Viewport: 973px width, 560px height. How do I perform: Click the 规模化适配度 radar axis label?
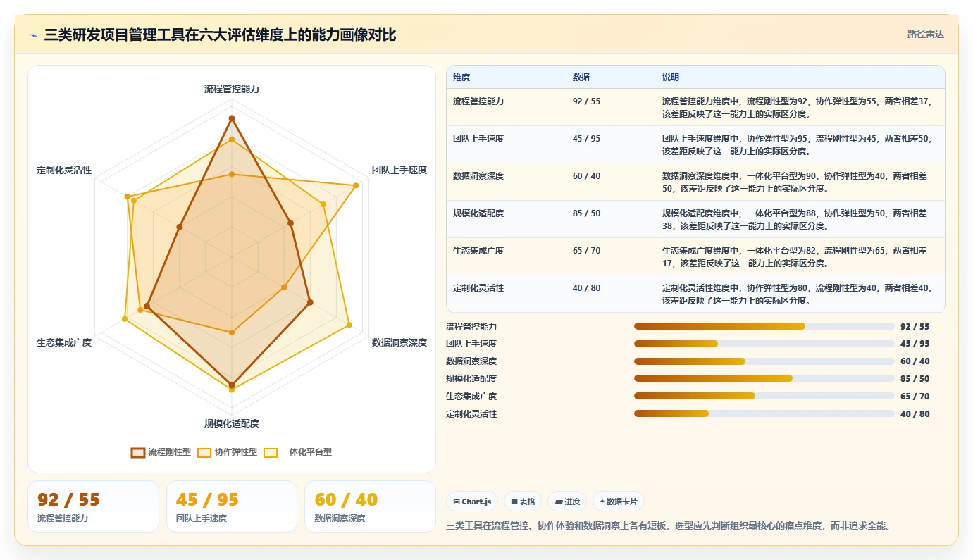point(232,423)
